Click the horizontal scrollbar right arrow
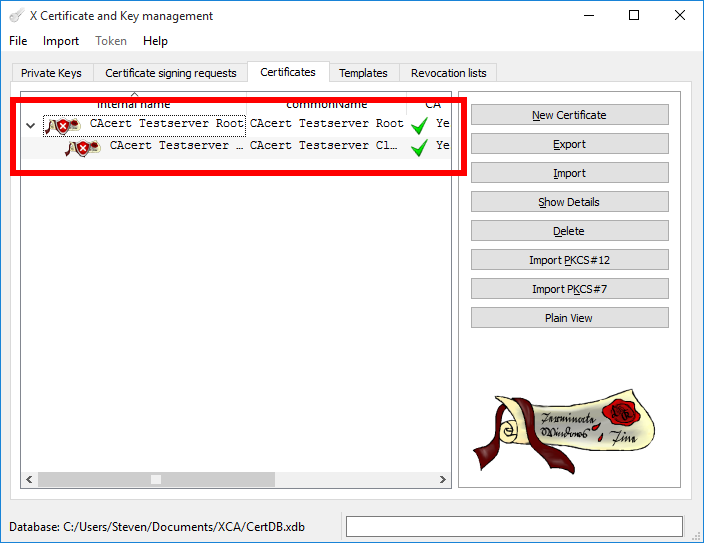Viewport: 704px width, 543px height. click(443, 480)
